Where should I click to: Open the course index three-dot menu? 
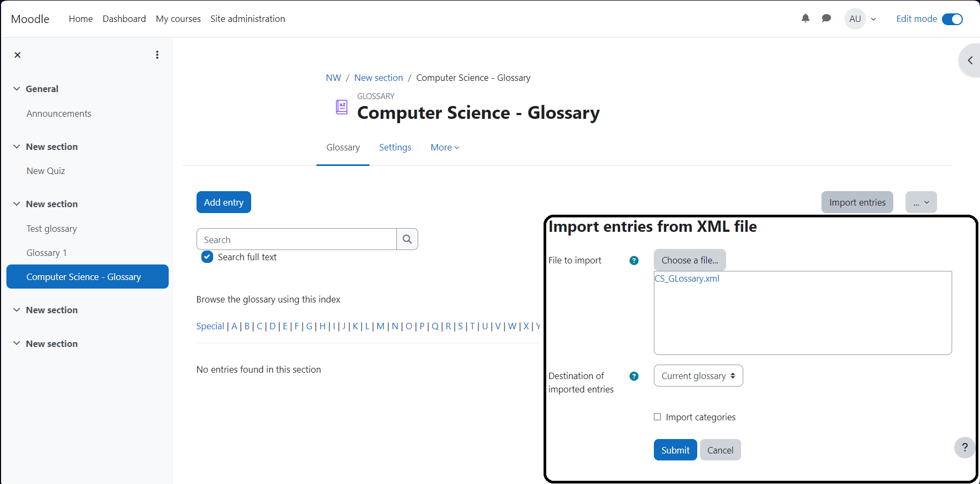157,55
